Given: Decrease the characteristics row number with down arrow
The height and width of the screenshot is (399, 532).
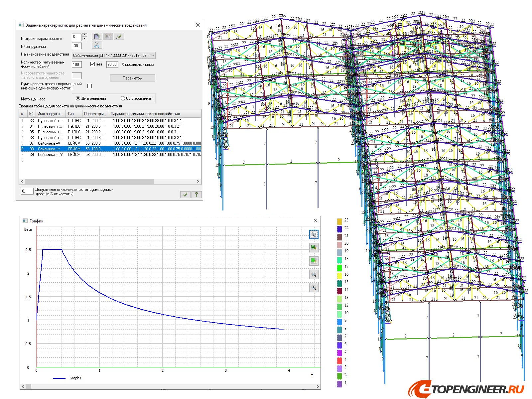Looking at the screenshot, I should click(84, 39).
